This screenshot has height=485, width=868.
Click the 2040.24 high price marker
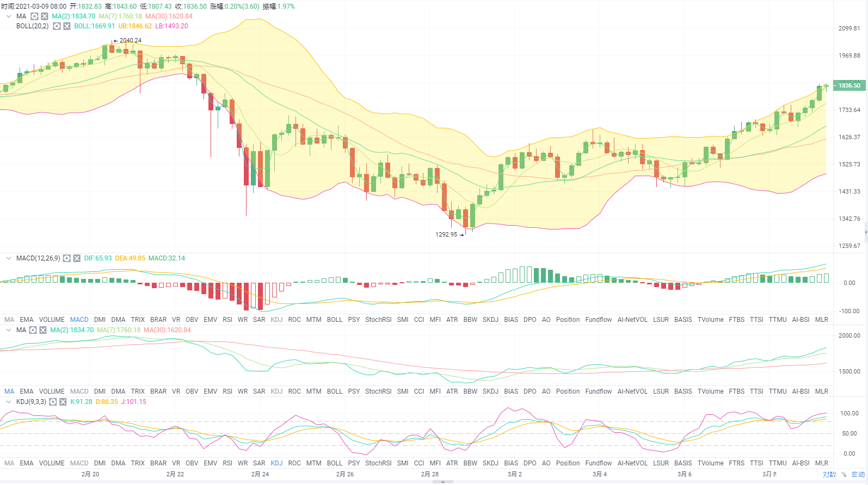coord(130,40)
